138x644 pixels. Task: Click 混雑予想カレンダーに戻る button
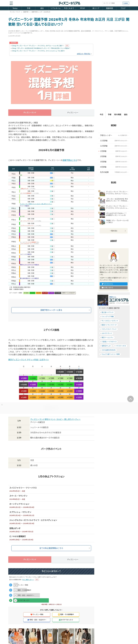(51, 310)
